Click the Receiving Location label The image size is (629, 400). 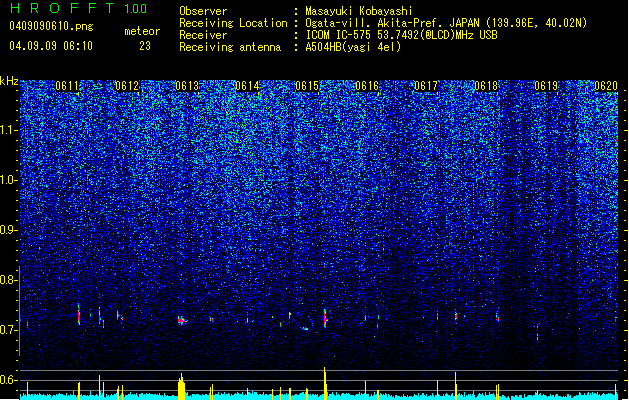pyautogui.click(x=233, y=23)
